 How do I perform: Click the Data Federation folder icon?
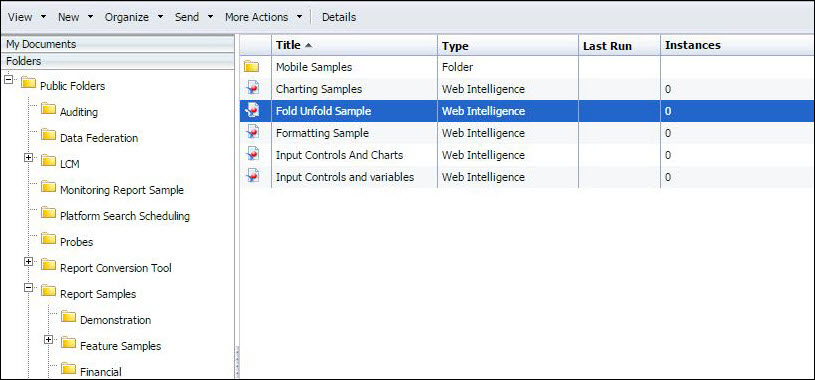48,135
